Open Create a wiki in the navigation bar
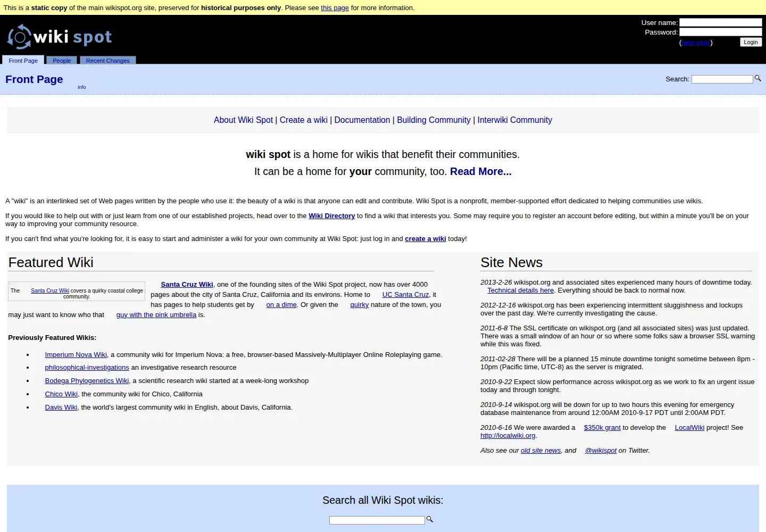Image resolution: width=766 pixels, height=532 pixels. [x=304, y=120]
